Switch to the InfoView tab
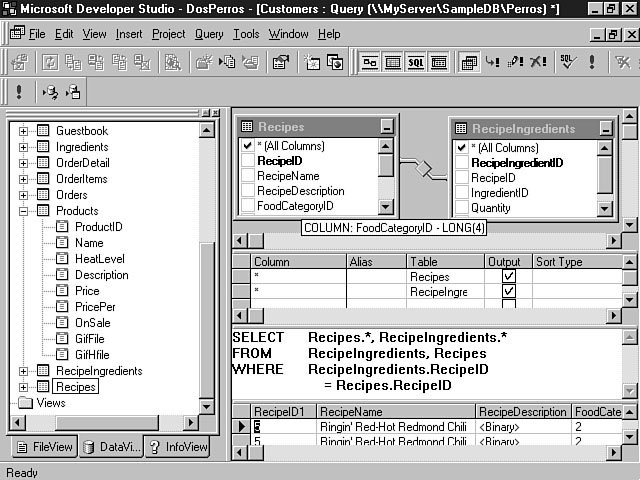640x480 pixels. click(x=177, y=448)
